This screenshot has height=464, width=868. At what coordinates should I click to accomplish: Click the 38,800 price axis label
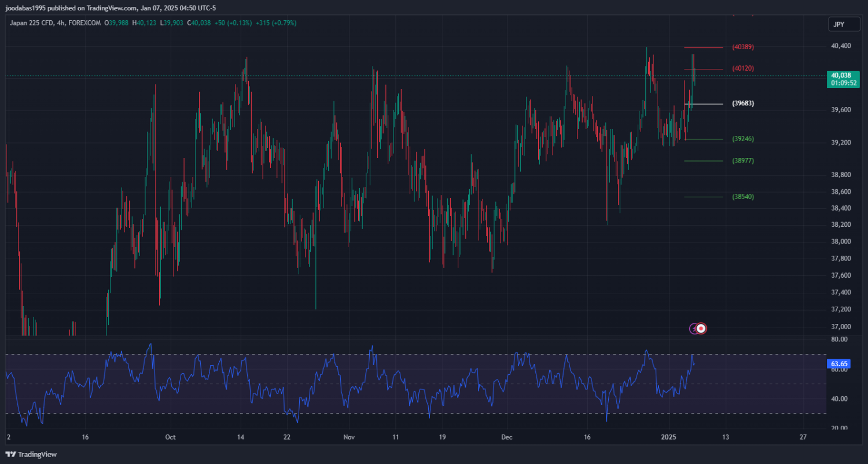pos(841,175)
